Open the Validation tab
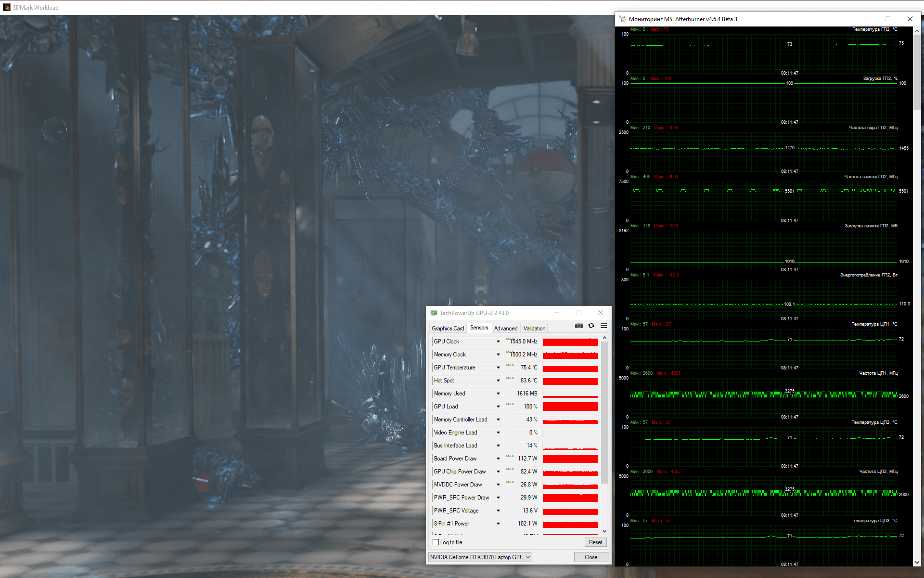The width and height of the screenshot is (924, 578). [534, 328]
